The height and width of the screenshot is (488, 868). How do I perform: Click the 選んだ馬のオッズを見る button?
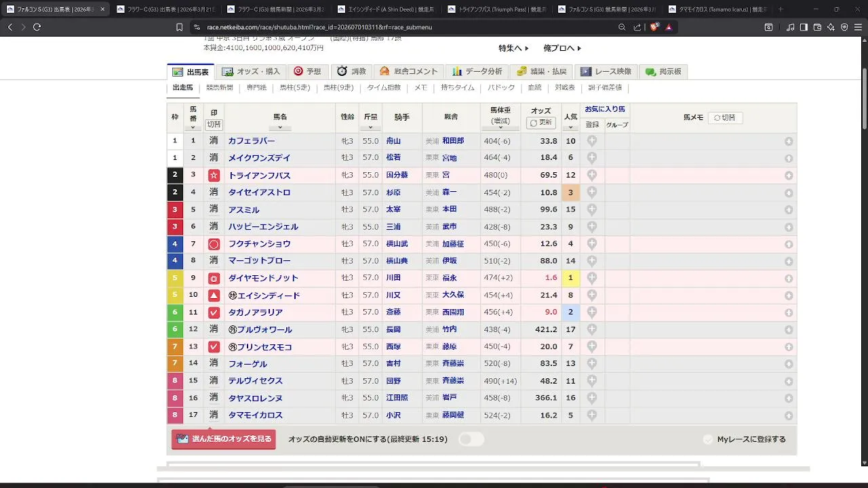tap(224, 439)
